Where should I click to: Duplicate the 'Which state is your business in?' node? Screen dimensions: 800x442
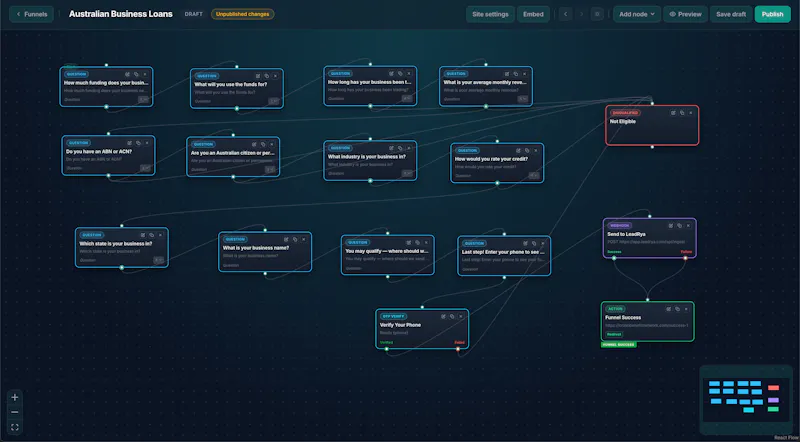point(152,235)
